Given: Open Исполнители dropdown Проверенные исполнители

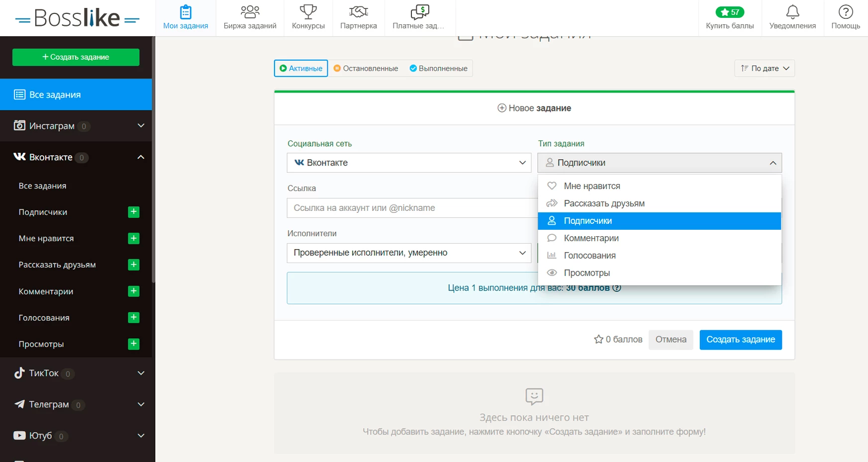Looking at the screenshot, I should pos(409,253).
